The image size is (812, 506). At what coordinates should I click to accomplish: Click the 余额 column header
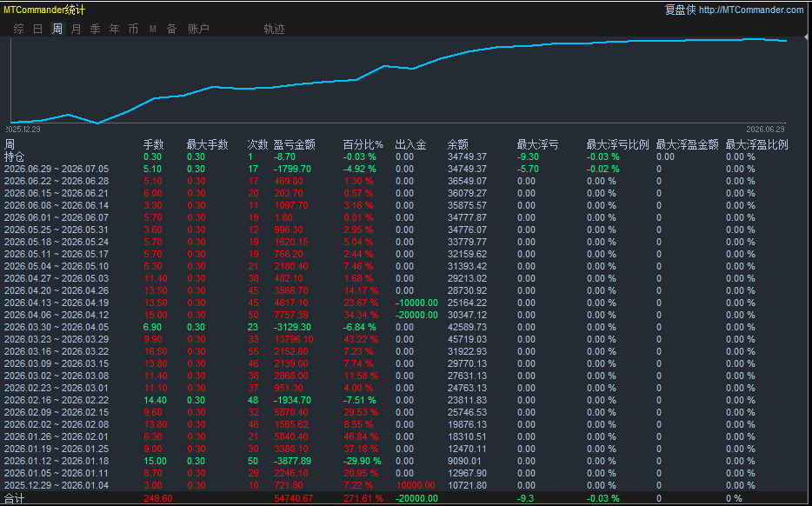[458, 144]
